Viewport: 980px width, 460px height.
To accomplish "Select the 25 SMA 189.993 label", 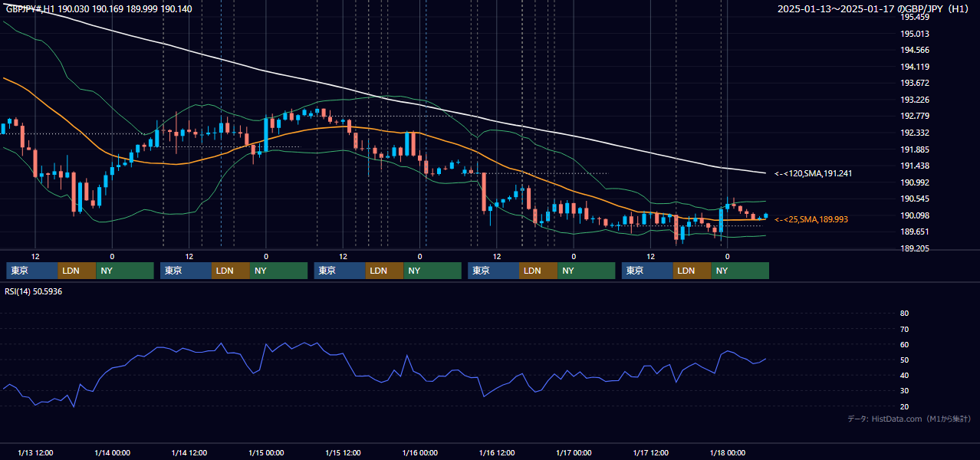I will pos(811,219).
